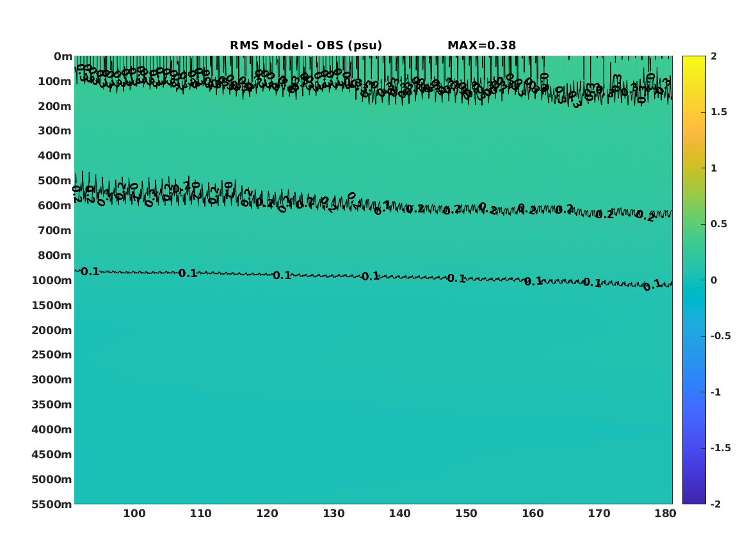The height and width of the screenshot is (560, 747).
Task: Pick the colorbar tick label "-1.5"
Action: pyautogui.click(x=721, y=447)
